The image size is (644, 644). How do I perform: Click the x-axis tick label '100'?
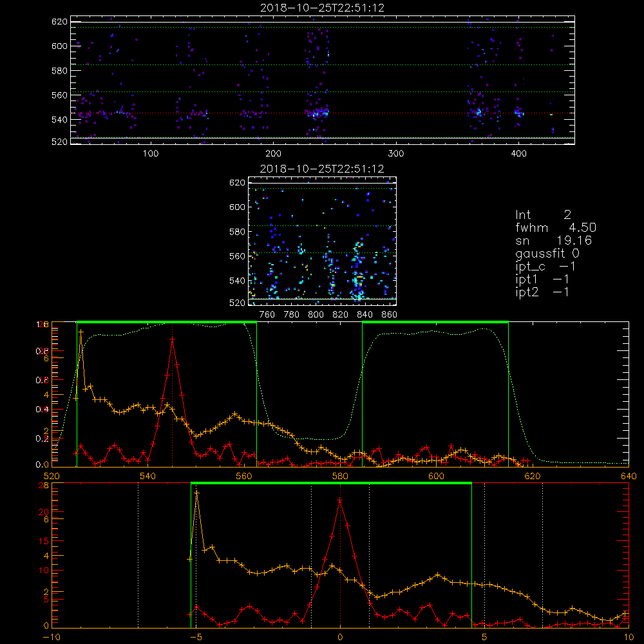pos(151,154)
